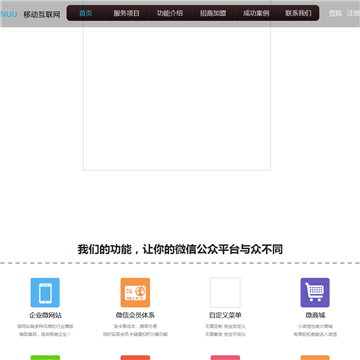
Task: Click the second description line under 微商城
Action: (x=315, y=334)
